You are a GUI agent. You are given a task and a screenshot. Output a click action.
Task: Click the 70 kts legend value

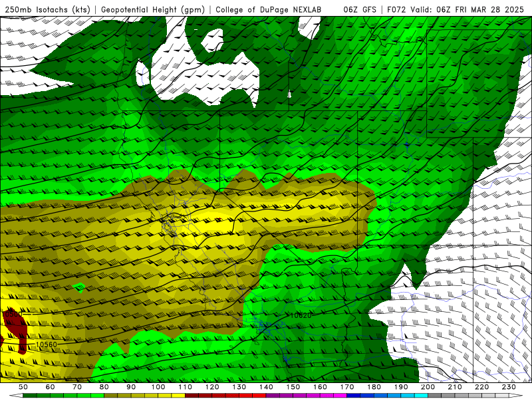[x=77, y=387]
